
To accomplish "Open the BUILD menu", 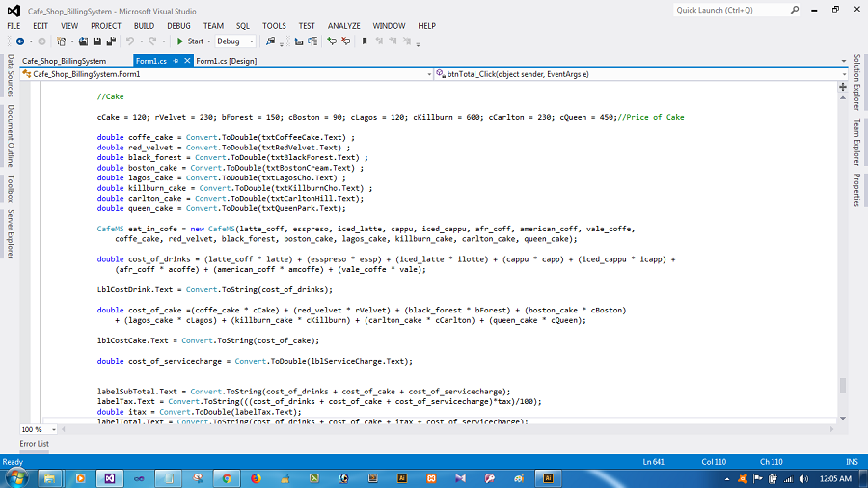I will pos(144,26).
